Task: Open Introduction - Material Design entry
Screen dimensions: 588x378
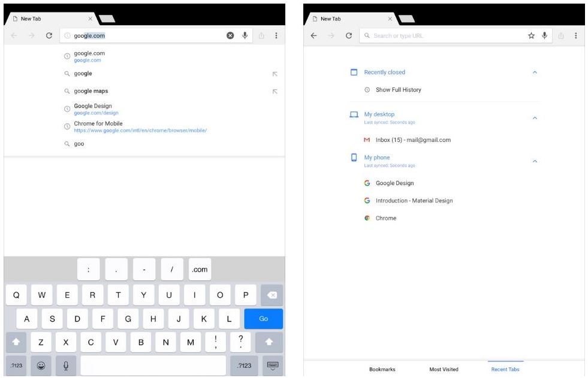Action: pyautogui.click(x=414, y=201)
